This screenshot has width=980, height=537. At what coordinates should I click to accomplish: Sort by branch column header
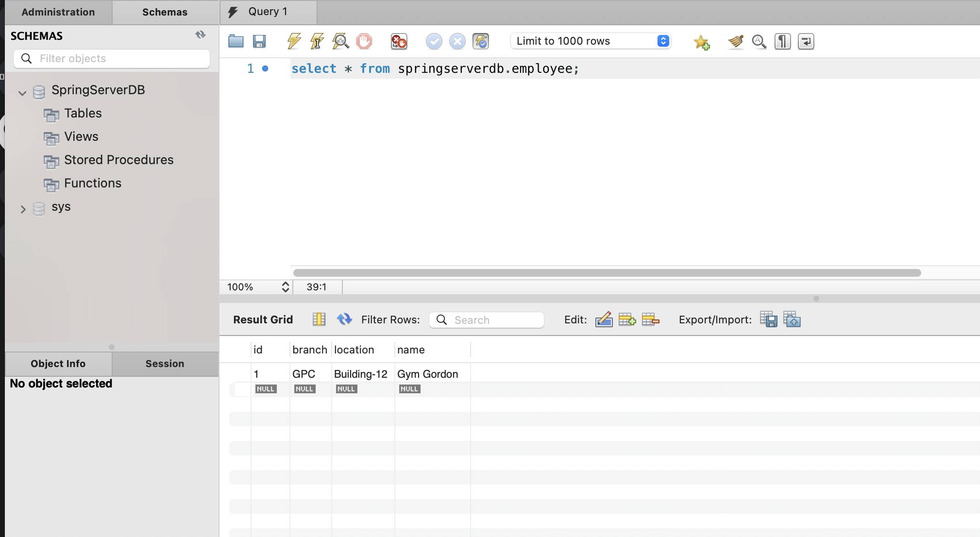tap(310, 350)
